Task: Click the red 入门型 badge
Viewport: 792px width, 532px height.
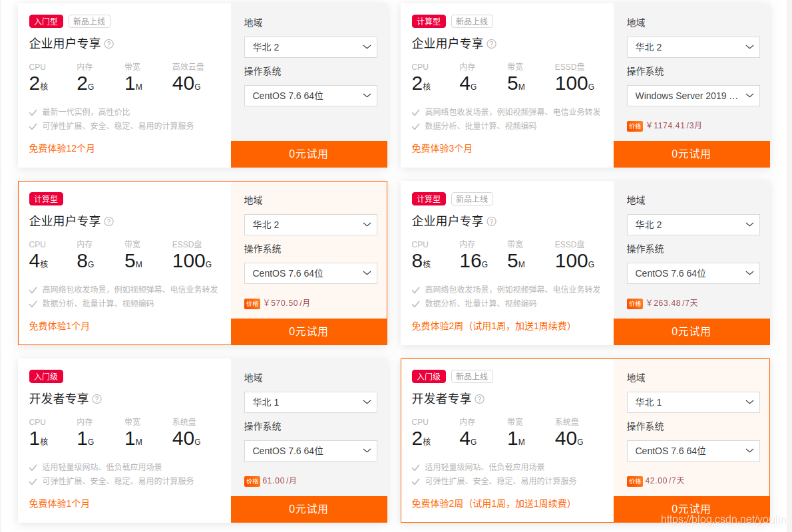Action: [x=46, y=21]
